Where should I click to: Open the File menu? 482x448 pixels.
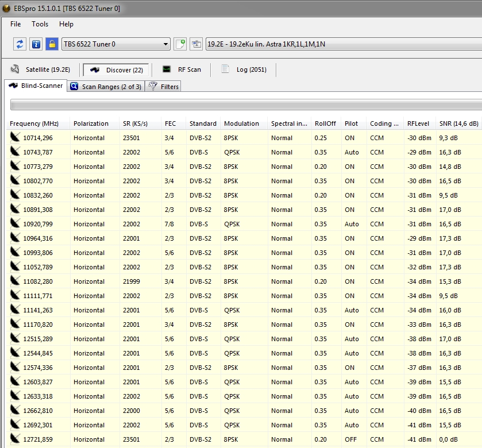coord(16,24)
